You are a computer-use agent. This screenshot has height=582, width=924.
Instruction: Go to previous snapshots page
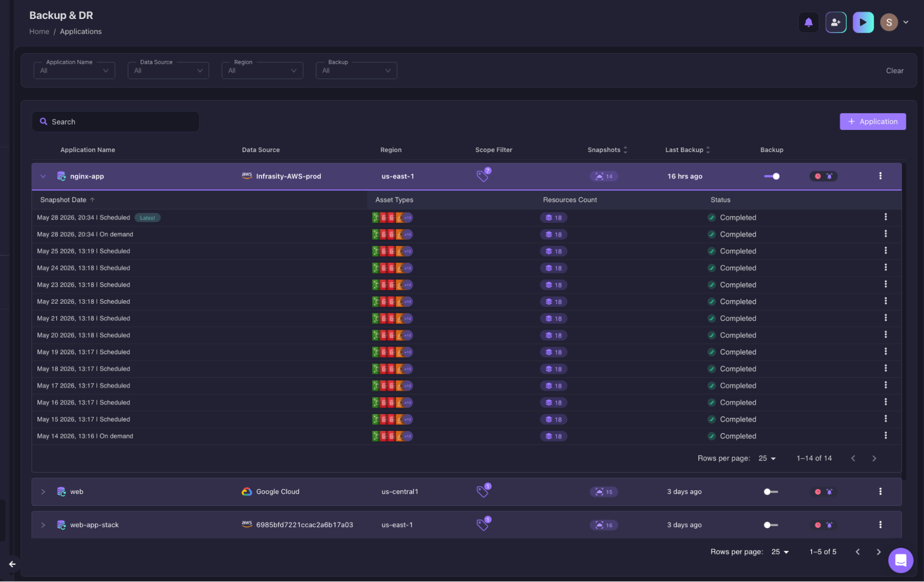[x=853, y=458]
